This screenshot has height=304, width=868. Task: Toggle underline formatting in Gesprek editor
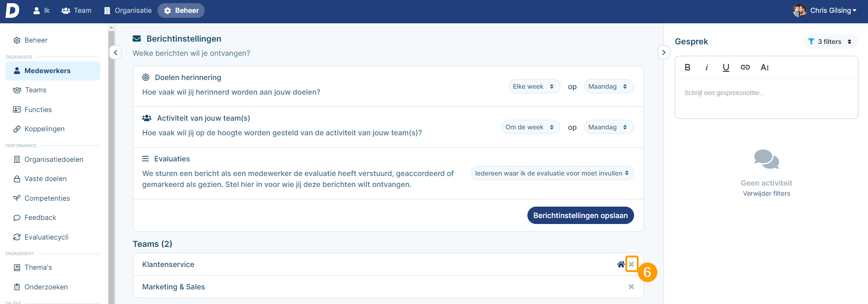point(726,67)
